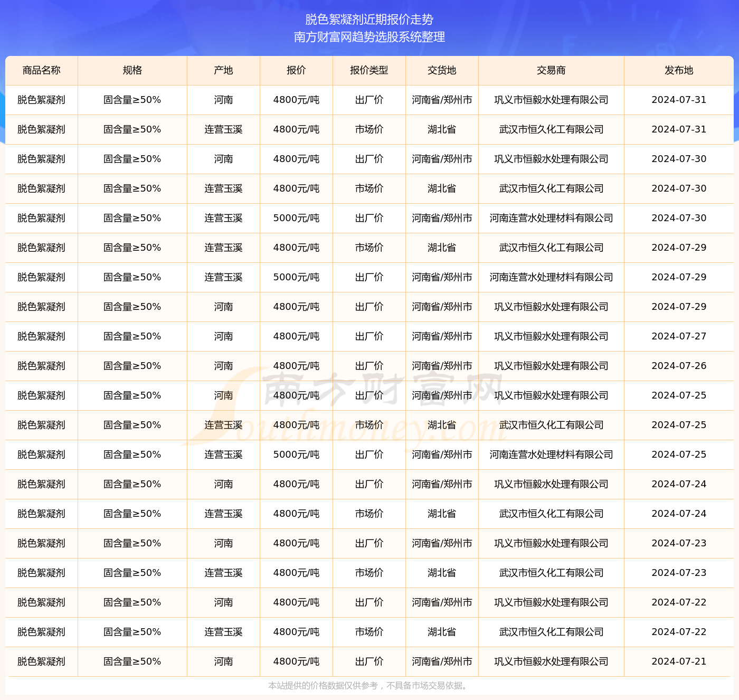
Task: Click 河南连营水处理材料有限公司 in the 2024-07-30 row
Action: (x=551, y=218)
